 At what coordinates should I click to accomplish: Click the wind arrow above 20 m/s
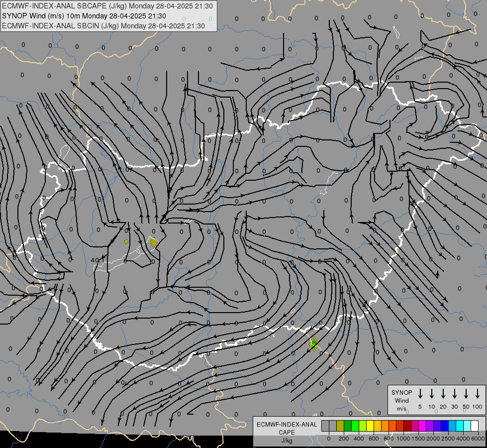[443, 394]
